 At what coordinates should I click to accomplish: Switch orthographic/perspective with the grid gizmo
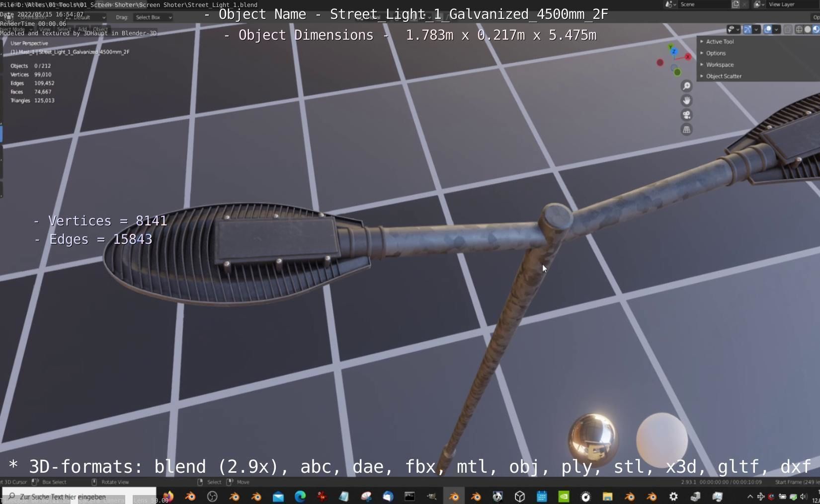[x=686, y=130]
